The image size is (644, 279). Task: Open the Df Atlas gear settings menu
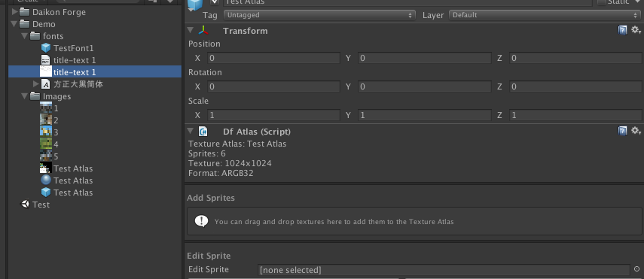(x=636, y=130)
